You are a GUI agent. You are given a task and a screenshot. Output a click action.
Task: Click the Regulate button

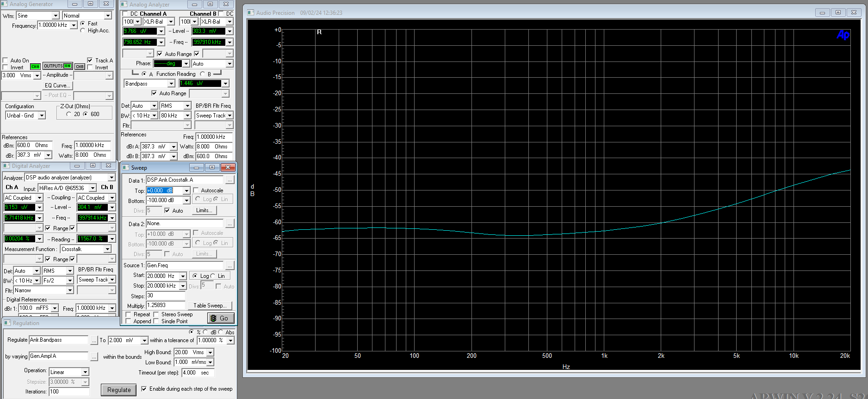(x=119, y=390)
